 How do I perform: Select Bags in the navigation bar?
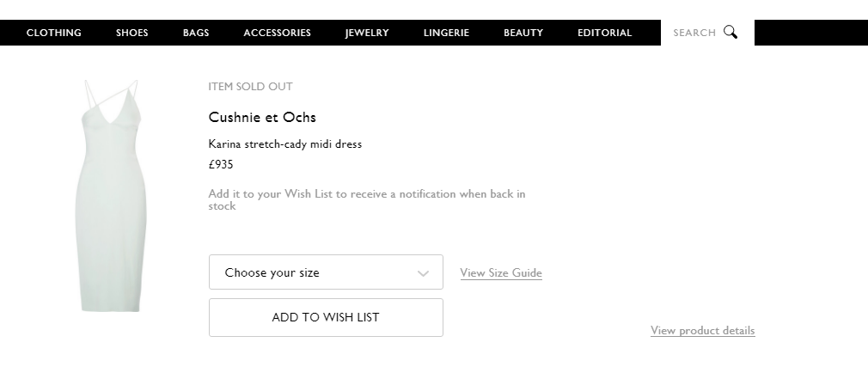click(x=196, y=33)
